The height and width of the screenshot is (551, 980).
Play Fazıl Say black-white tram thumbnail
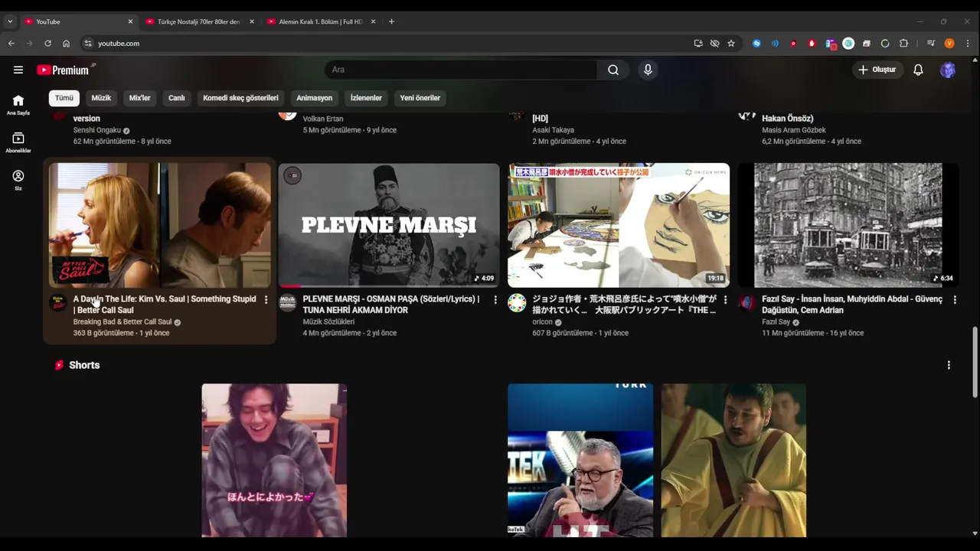848,225
